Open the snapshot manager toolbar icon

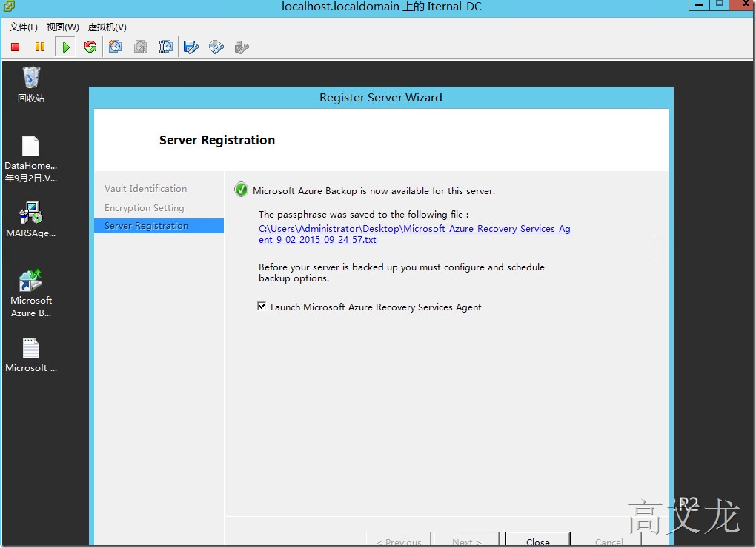coord(166,47)
